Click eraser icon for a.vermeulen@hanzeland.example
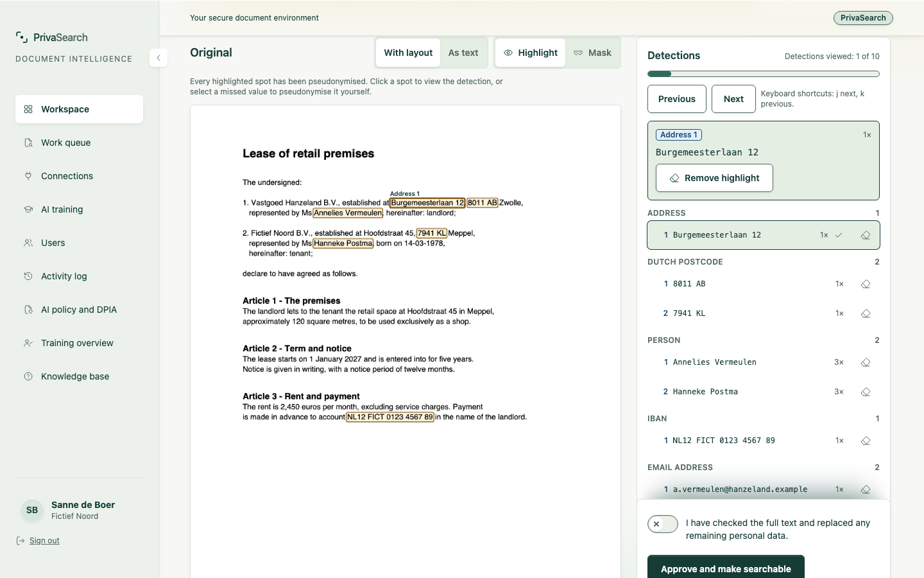The height and width of the screenshot is (578, 924). 866,489
